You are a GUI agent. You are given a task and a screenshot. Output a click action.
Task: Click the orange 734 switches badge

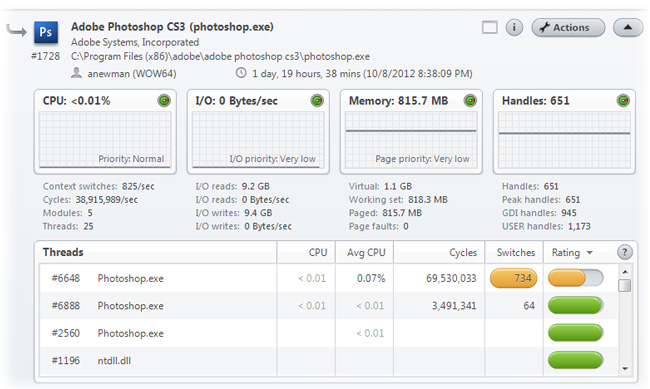click(x=514, y=278)
